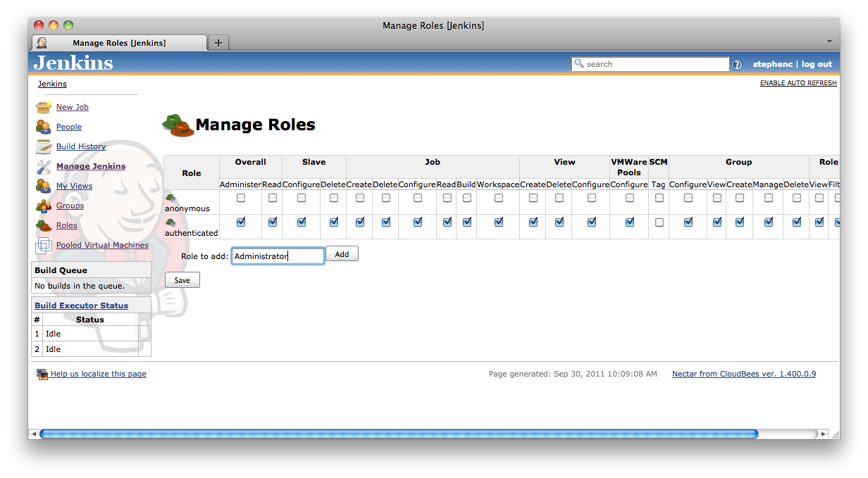
Task: Open the stephenc user link
Action: coord(773,64)
